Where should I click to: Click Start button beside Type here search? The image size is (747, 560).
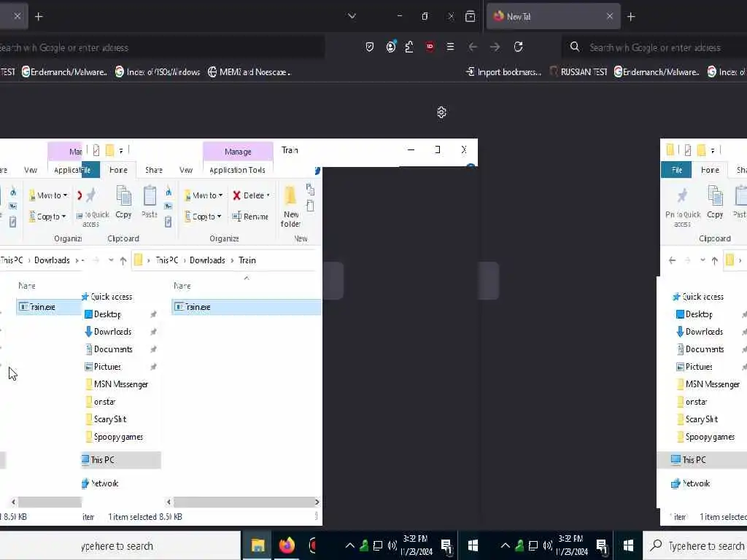click(x=628, y=545)
